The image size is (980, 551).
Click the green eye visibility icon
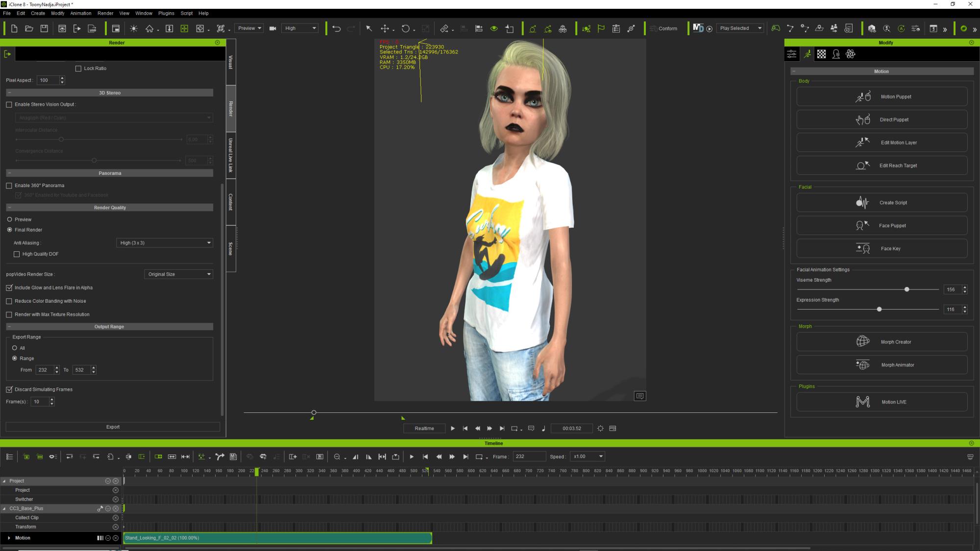coord(494,28)
